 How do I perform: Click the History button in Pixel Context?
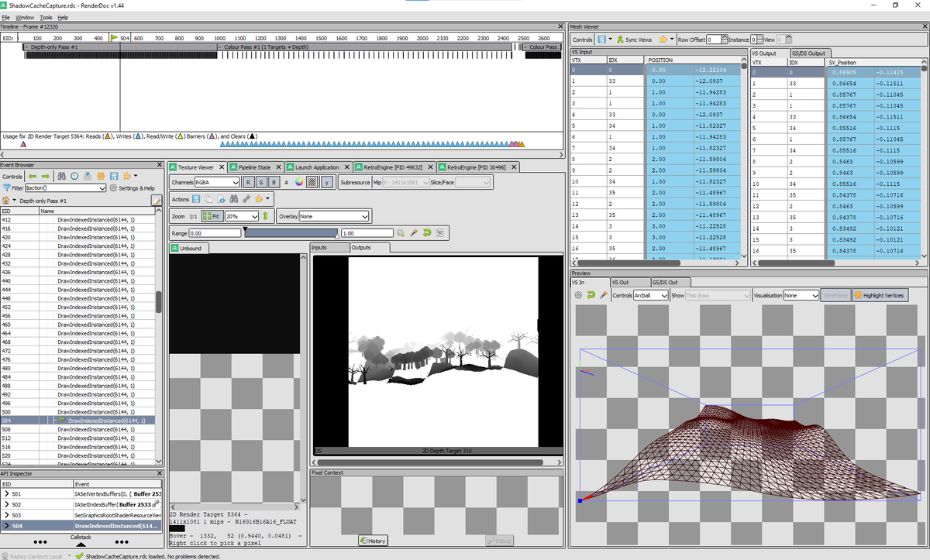(374, 541)
